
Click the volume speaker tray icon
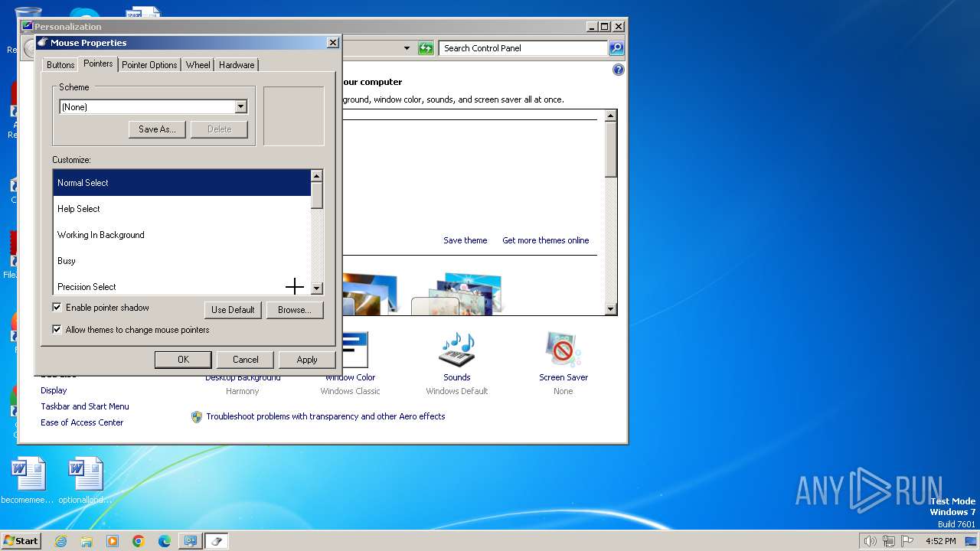(870, 541)
